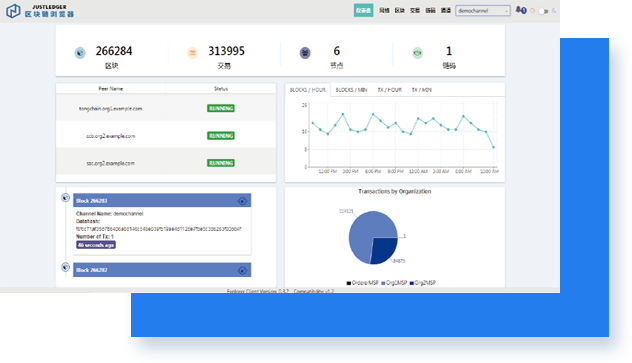Viewport: 632px width, 363px height.
Task: Toggle the dark mode switch
Action: [x=543, y=11]
